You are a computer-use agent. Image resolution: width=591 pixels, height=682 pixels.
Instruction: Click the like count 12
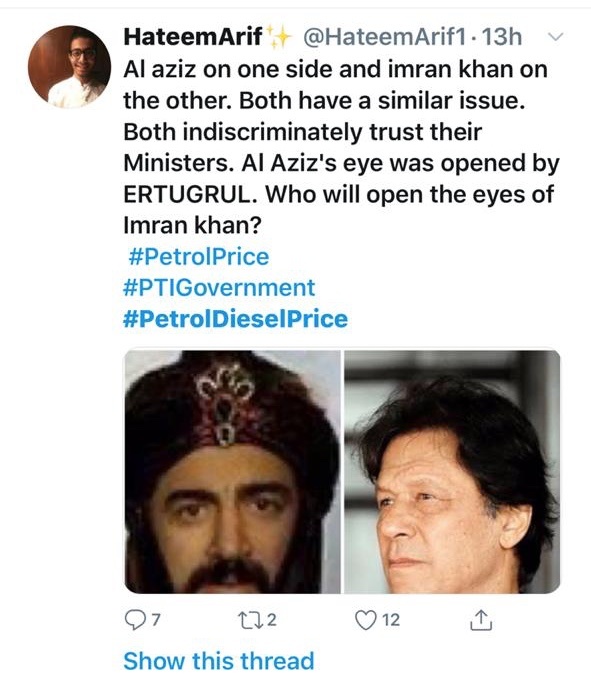click(391, 619)
